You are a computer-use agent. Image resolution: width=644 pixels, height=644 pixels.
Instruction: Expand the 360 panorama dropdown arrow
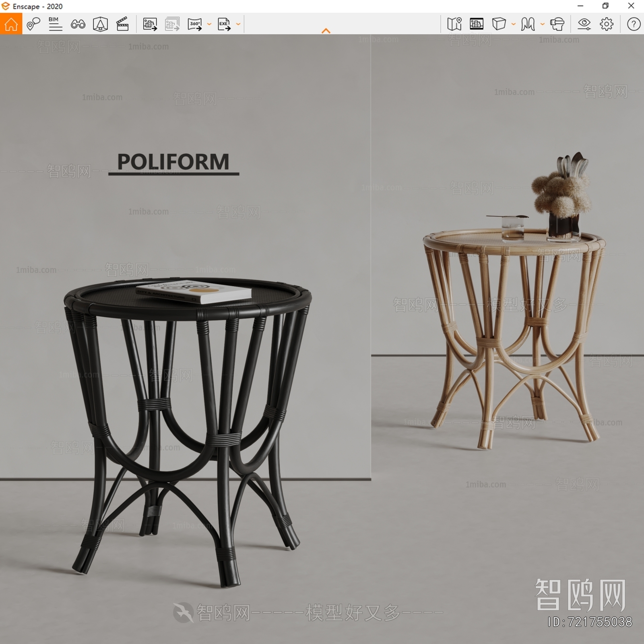pyautogui.click(x=209, y=24)
